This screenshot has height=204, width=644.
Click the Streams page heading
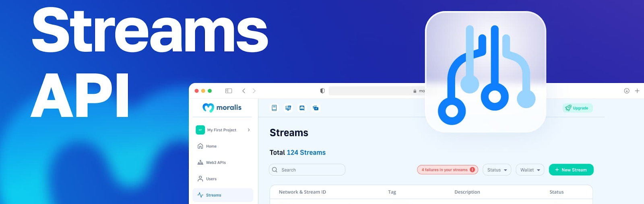289,133
